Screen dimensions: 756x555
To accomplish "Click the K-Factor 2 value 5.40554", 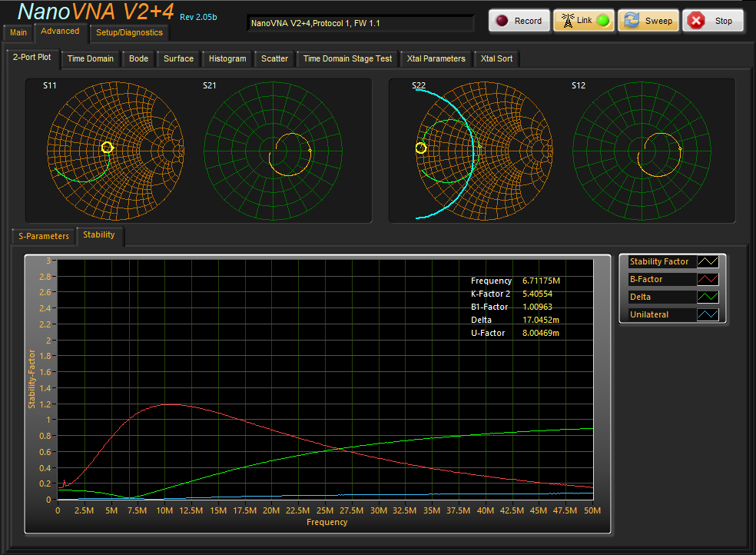I will click(537, 294).
